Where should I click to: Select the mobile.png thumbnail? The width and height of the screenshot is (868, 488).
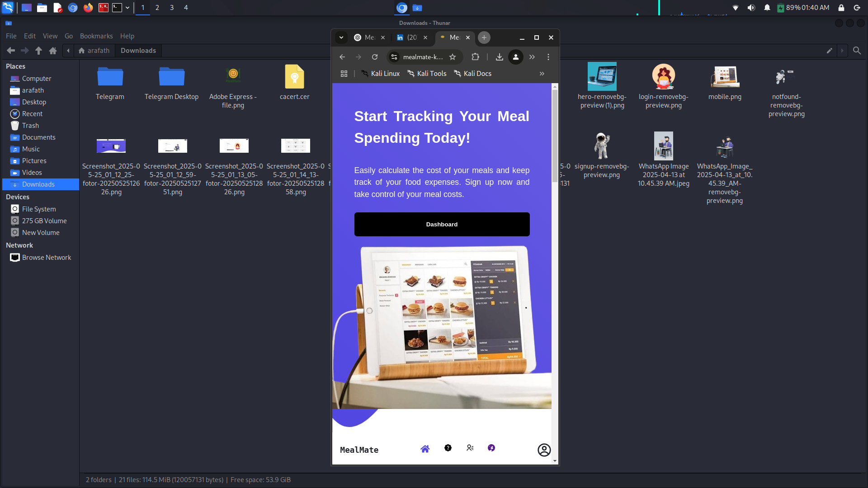click(x=725, y=77)
